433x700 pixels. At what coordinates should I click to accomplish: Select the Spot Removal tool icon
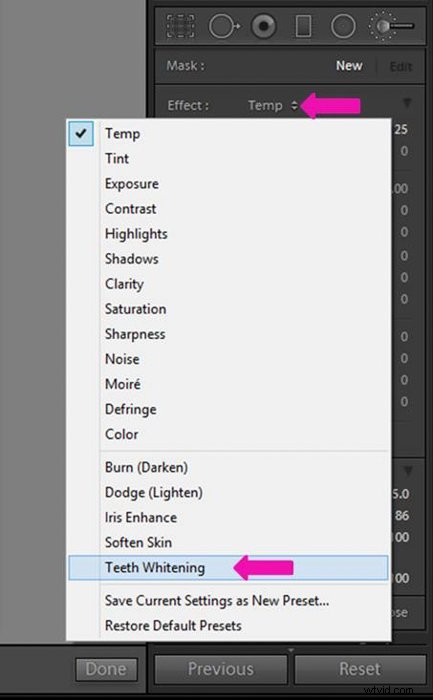point(225,26)
